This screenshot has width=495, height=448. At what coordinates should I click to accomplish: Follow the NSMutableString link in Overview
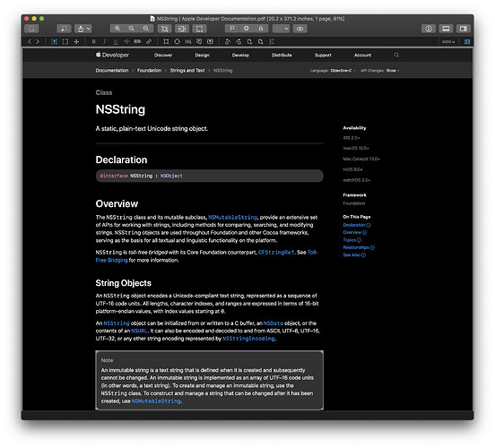pos(232,218)
